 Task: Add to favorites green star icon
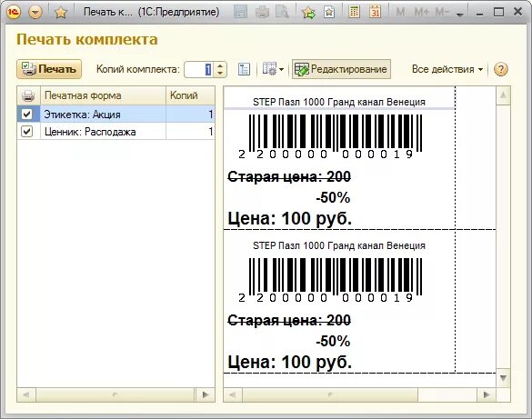(308, 13)
